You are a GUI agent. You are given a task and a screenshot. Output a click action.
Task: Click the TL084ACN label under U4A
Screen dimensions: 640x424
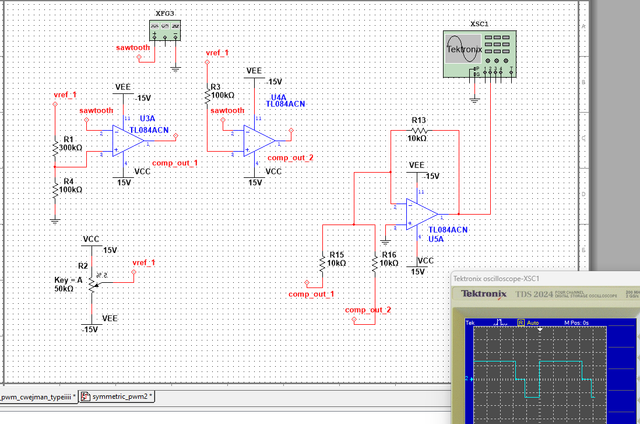tap(286, 104)
